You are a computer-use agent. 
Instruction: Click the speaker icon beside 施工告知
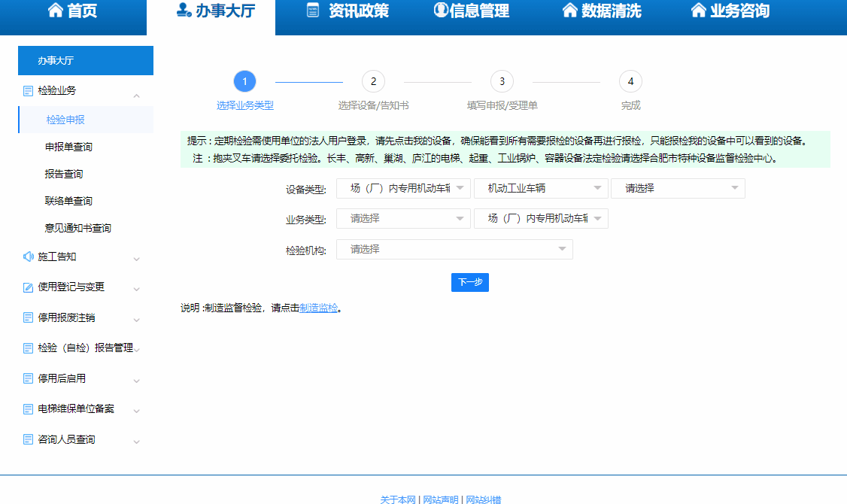click(28, 257)
